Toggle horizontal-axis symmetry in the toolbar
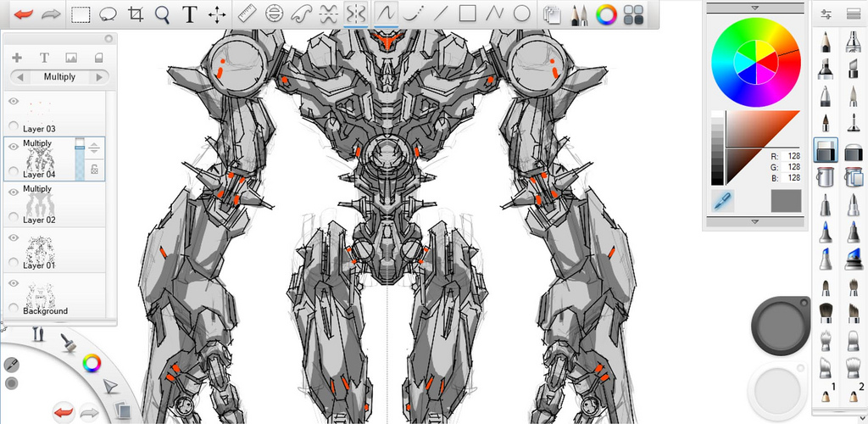The image size is (868, 424). (329, 14)
